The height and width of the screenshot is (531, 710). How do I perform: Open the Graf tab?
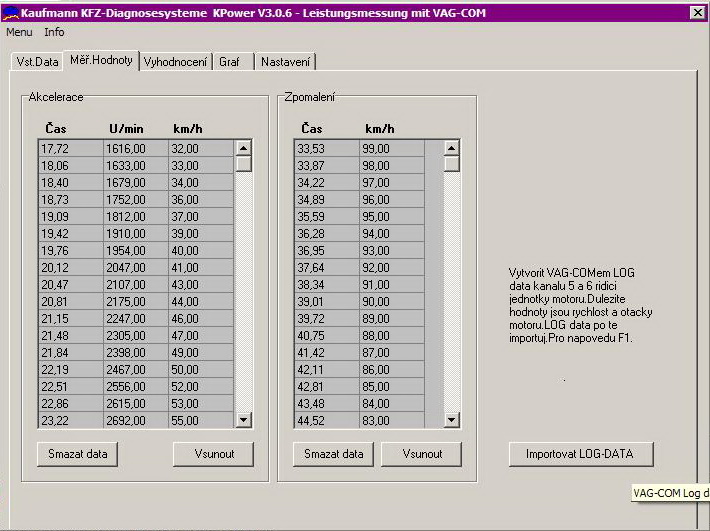point(229,62)
